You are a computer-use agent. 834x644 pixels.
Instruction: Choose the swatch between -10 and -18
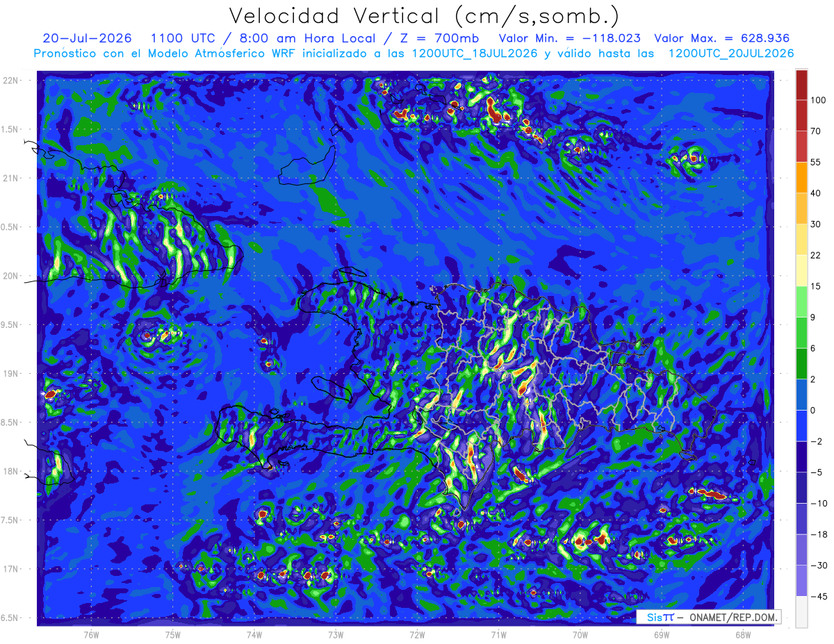click(801, 518)
